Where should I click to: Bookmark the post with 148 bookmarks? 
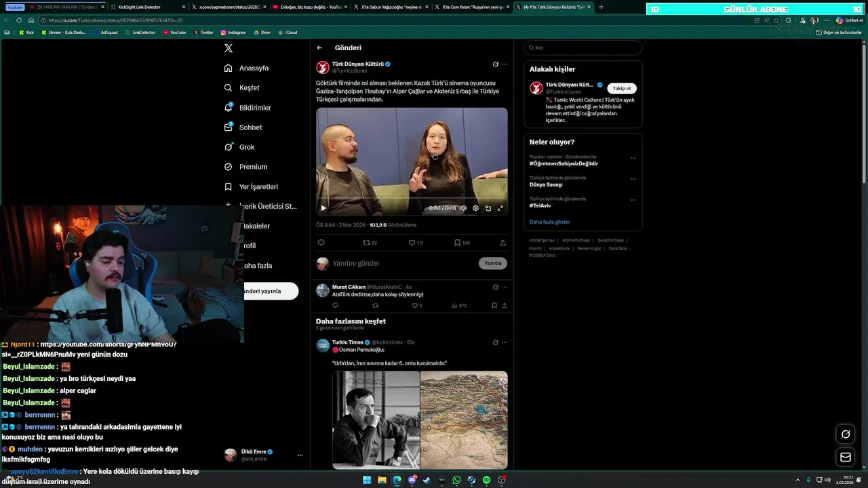click(x=462, y=243)
